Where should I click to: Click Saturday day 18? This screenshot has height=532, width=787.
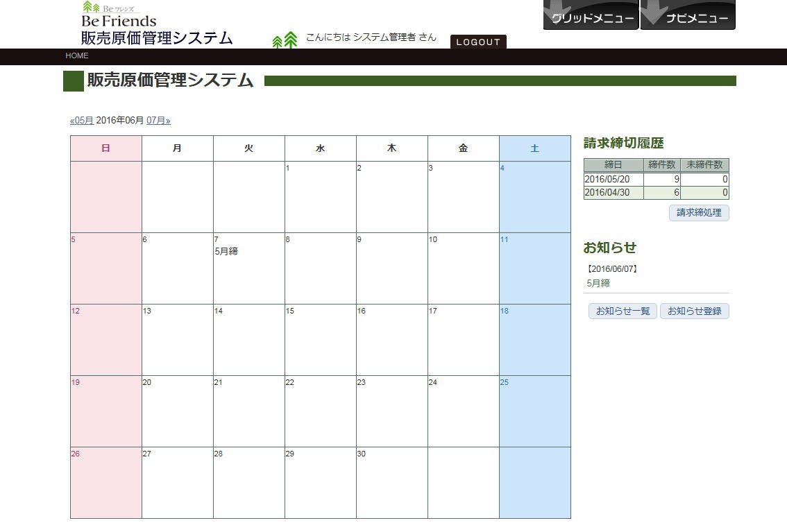pos(535,340)
